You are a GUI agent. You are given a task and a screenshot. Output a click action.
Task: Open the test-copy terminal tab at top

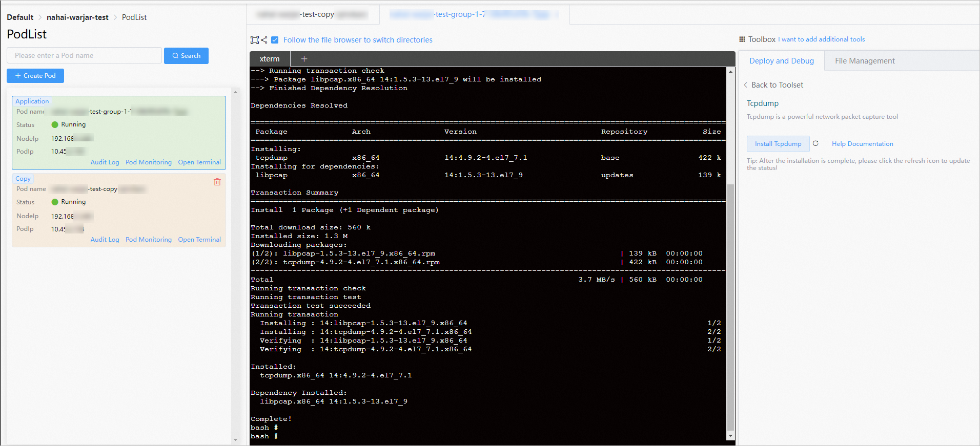(313, 14)
